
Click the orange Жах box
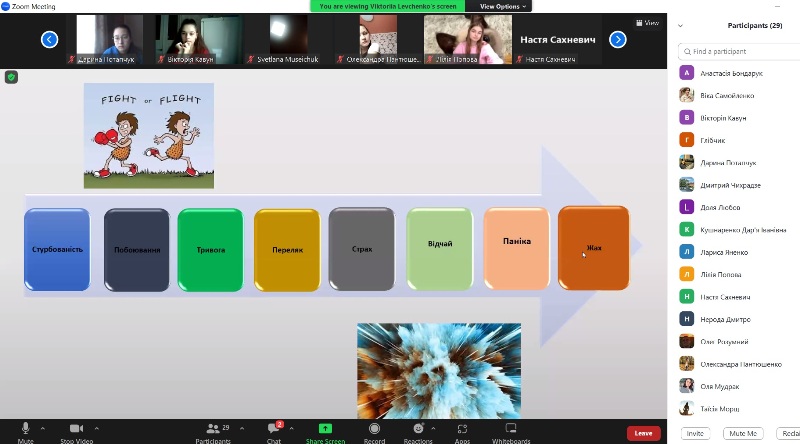[x=593, y=248]
